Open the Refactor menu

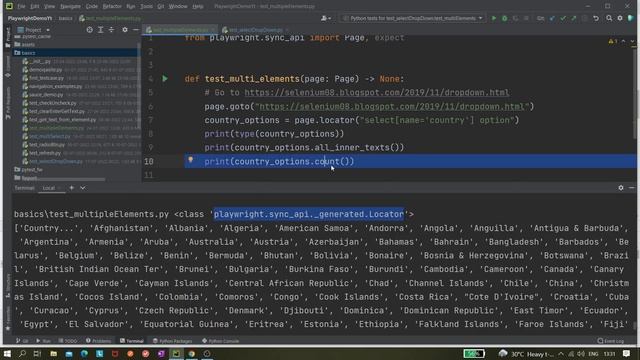pos(112,7)
